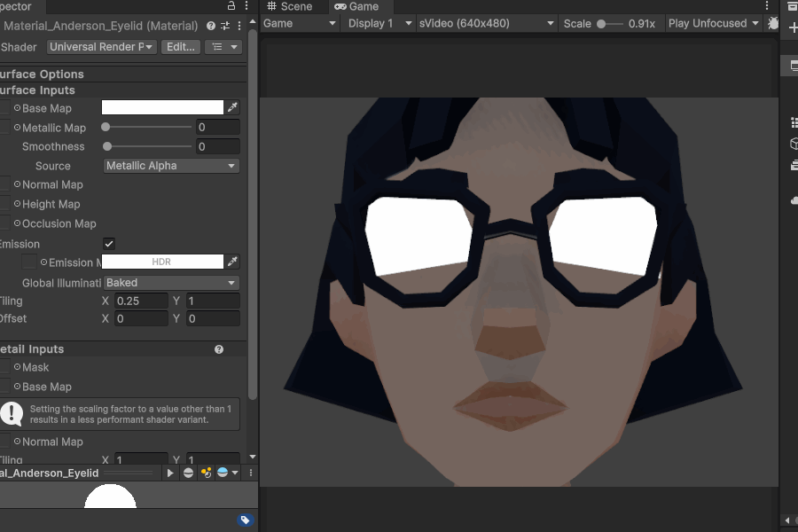Click the Base Map white color swatch
The image size is (798, 532).
(162, 108)
